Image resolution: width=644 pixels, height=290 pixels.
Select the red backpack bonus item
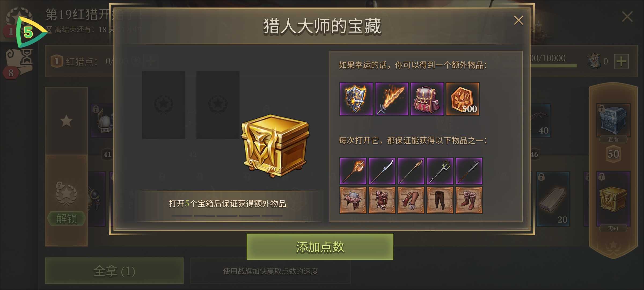[x=427, y=99]
